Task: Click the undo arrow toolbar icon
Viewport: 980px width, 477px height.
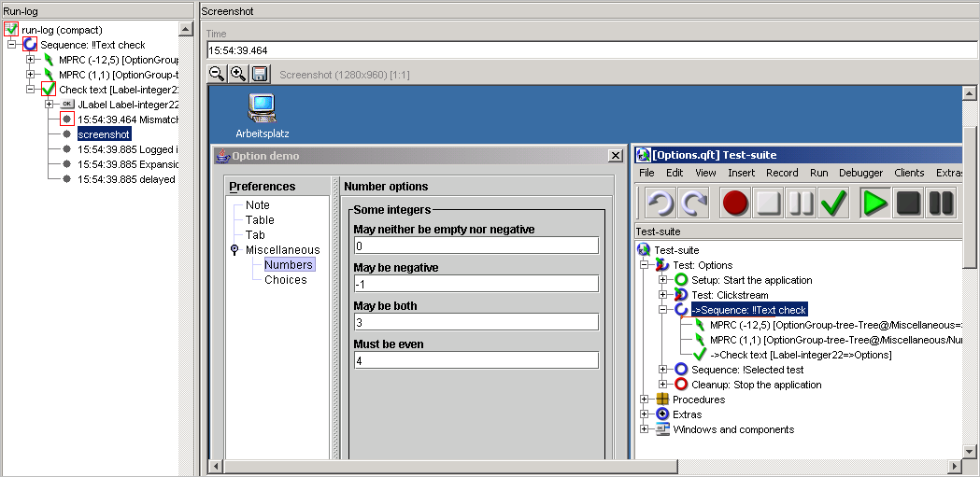Action: 660,203
